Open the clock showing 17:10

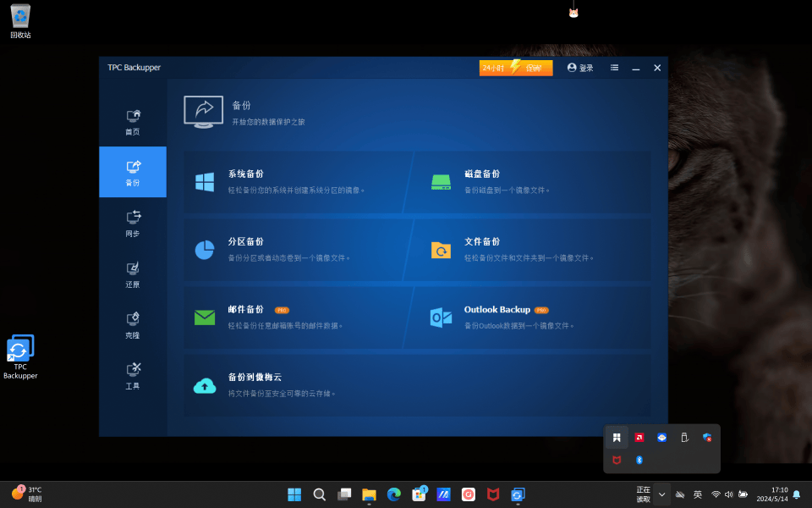(772, 494)
